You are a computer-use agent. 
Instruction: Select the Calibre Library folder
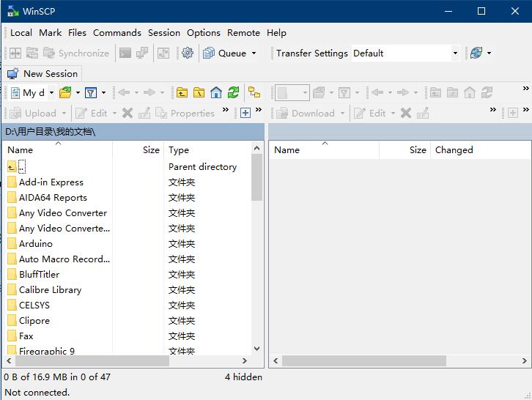(50, 289)
